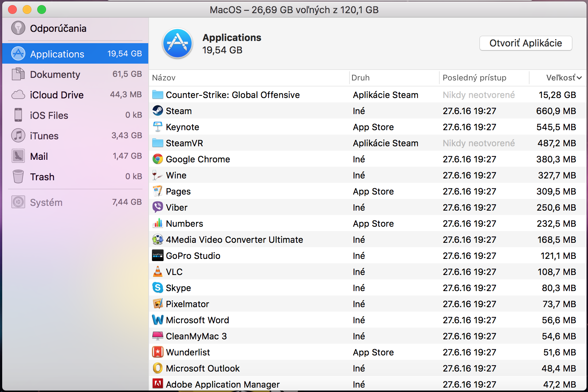Click the Steam app icon
The height and width of the screenshot is (392, 588).
(x=157, y=110)
